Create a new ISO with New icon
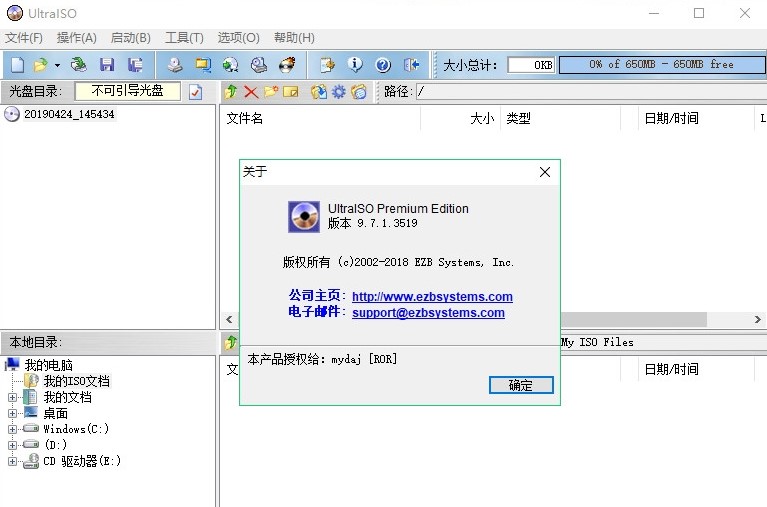The image size is (767, 507). click(18, 65)
